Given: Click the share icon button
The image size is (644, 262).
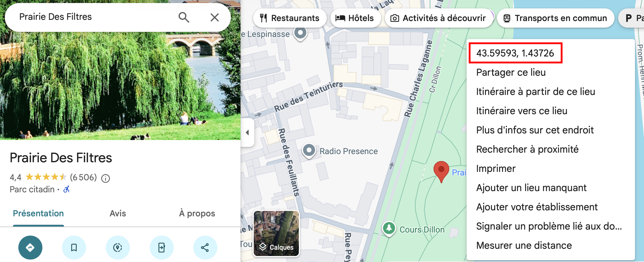Looking at the screenshot, I should 205,248.
